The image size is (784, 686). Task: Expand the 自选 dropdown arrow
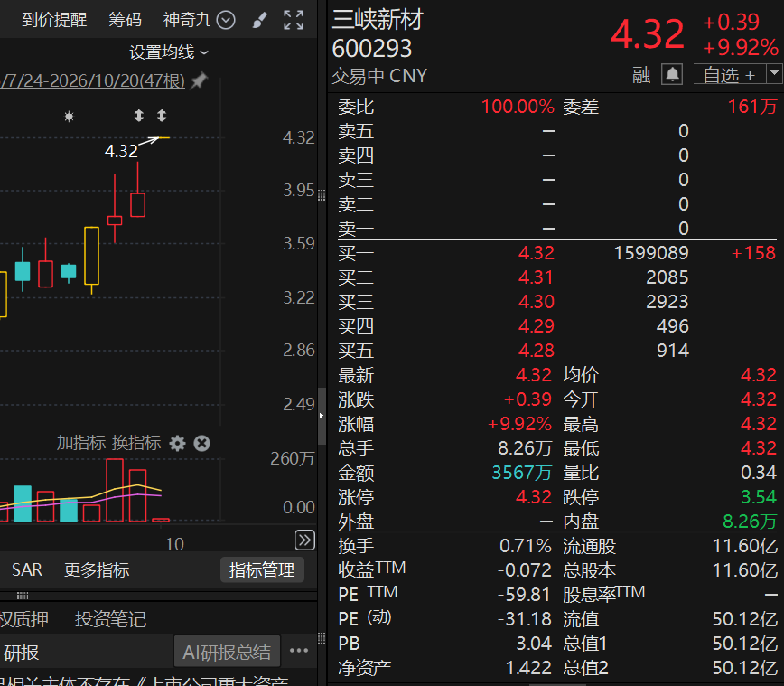click(x=774, y=73)
